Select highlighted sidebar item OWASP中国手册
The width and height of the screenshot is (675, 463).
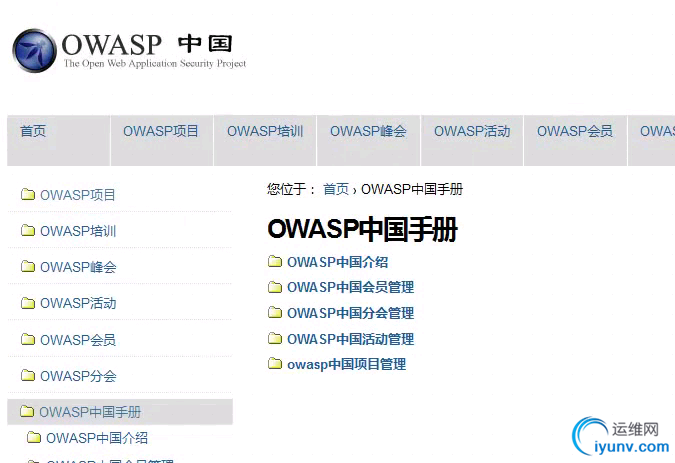tap(120, 412)
